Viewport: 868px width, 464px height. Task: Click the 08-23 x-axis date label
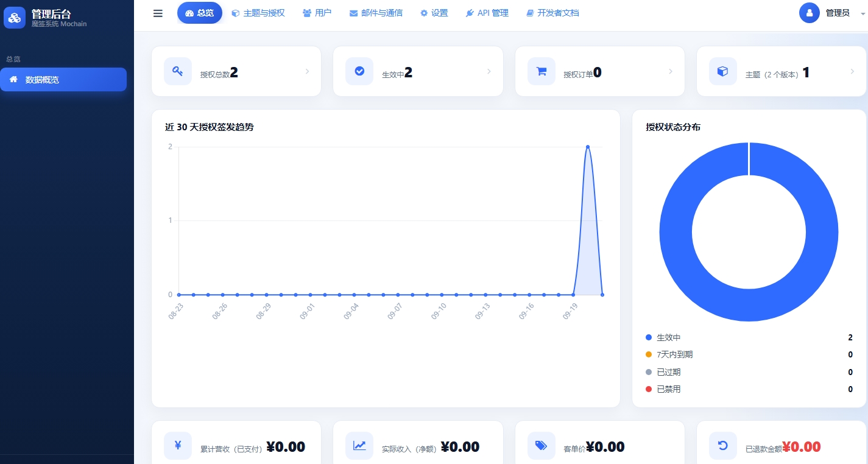175,312
